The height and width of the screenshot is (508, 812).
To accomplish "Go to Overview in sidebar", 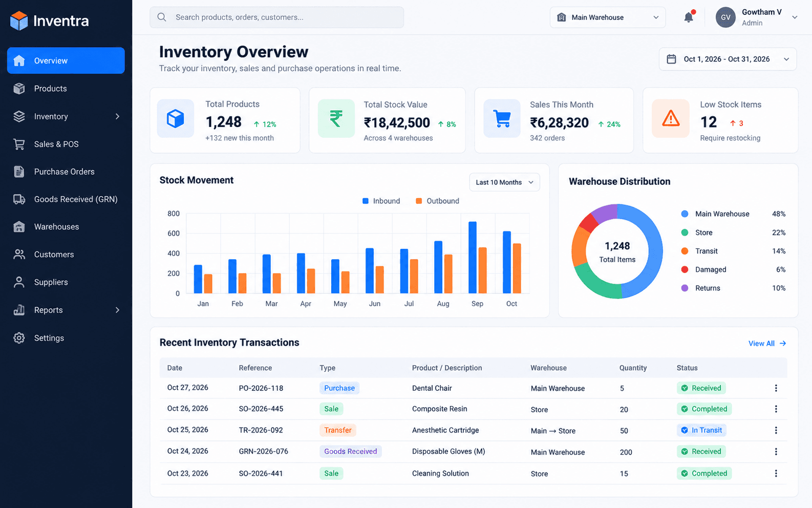I will click(66, 60).
